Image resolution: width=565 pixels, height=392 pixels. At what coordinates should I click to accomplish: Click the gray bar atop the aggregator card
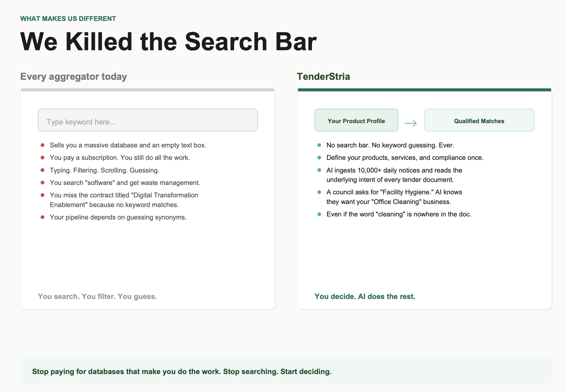147,90
